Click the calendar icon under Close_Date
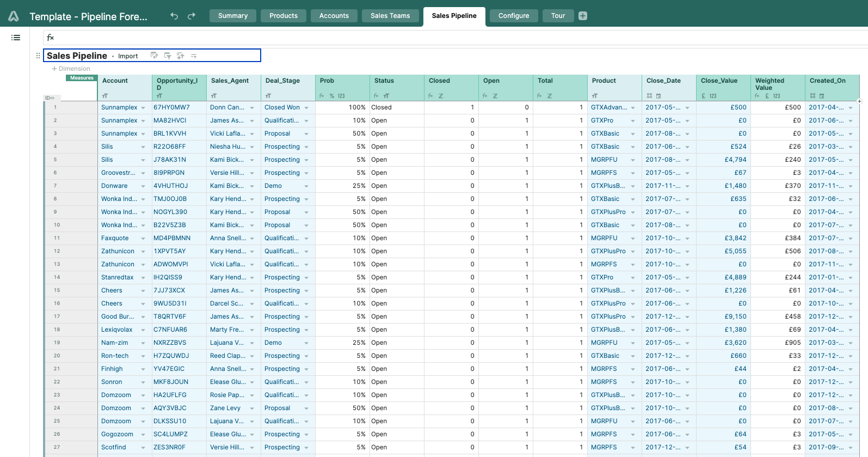Screen dimensions: 868x457 click(658, 96)
